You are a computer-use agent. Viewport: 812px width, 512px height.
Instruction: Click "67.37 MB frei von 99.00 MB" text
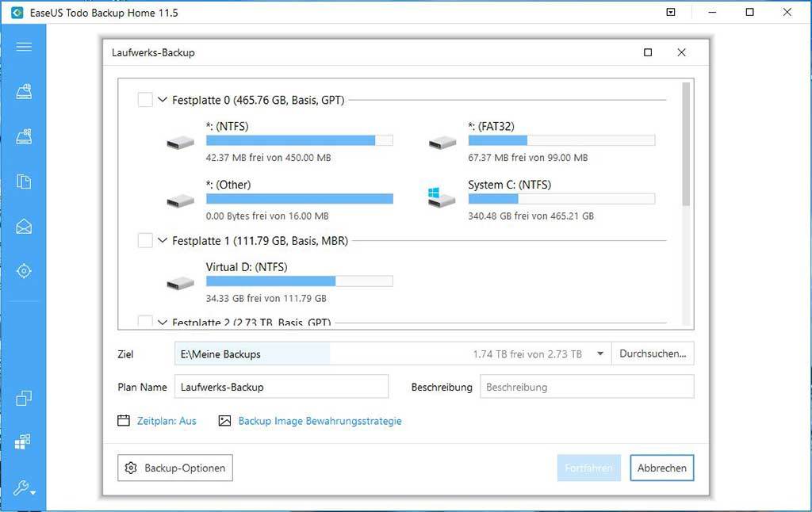(x=527, y=158)
